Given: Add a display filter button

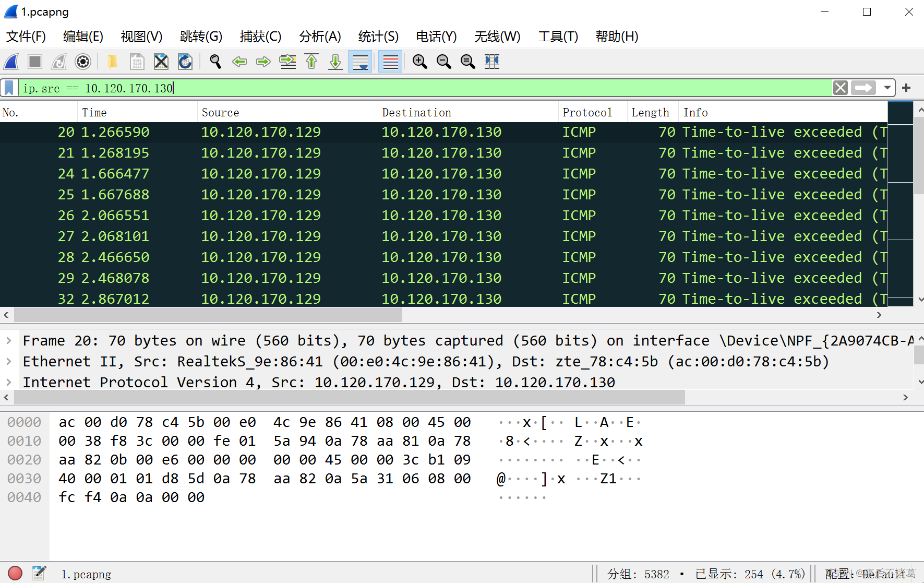Looking at the screenshot, I should point(906,88).
